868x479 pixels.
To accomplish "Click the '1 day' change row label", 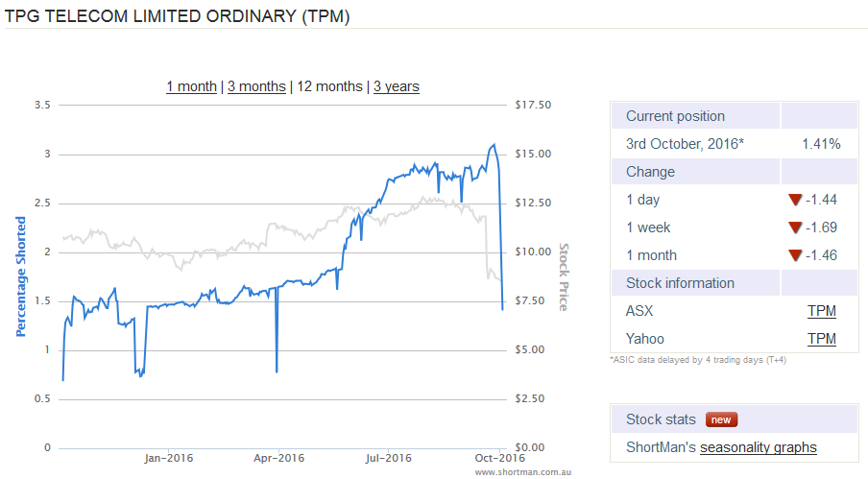I will (x=642, y=200).
